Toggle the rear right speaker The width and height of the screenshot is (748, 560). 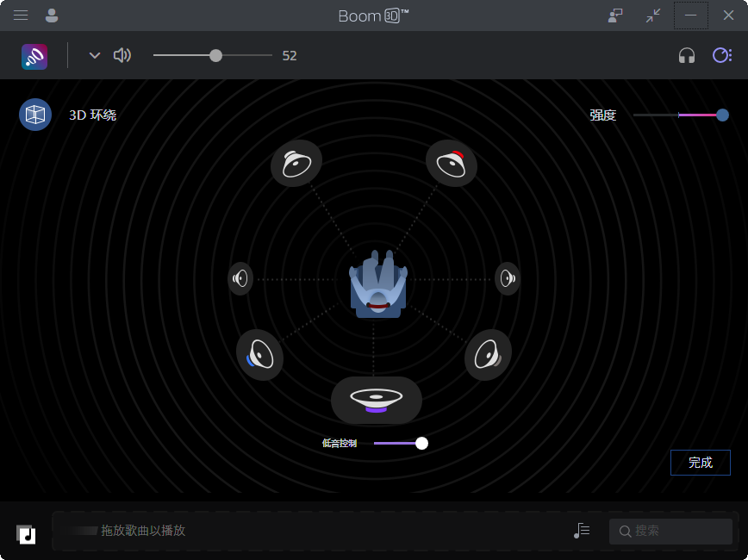pos(488,354)
